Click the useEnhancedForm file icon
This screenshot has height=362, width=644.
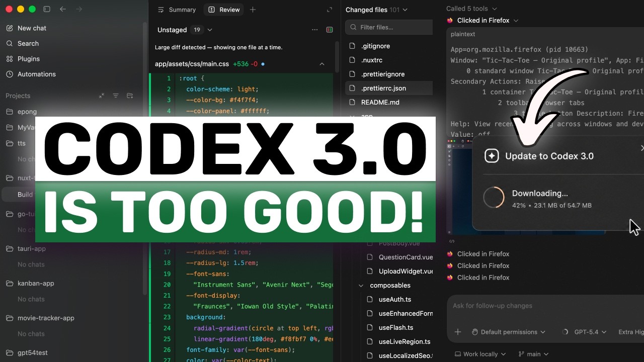[370, 313]
